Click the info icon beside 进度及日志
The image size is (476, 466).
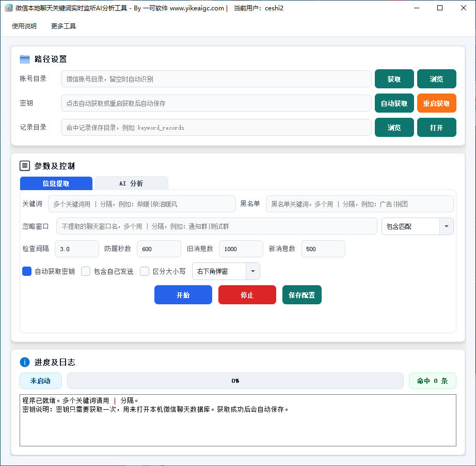pos(25,362)
